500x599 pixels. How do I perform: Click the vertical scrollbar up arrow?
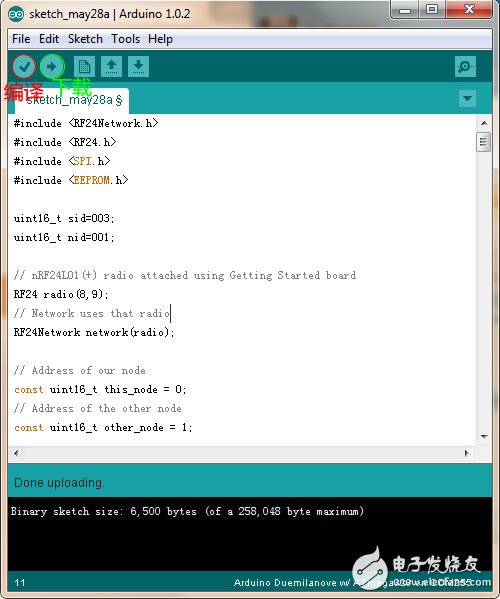click(484, 123)
